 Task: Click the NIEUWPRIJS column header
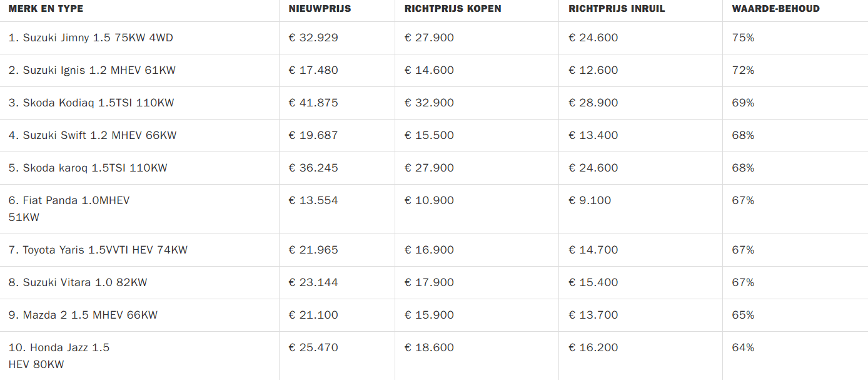pyautogui.click(x=320, y=9)
